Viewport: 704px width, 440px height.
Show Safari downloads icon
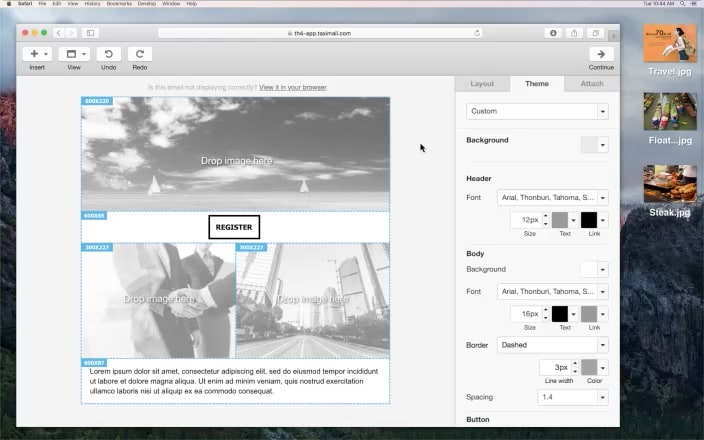(553, 33)
